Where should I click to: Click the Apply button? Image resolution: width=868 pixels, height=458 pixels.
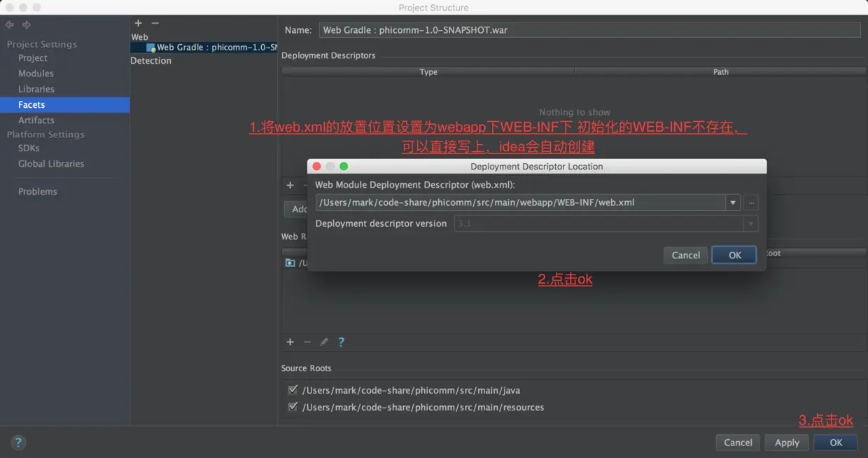coord(786,443)
